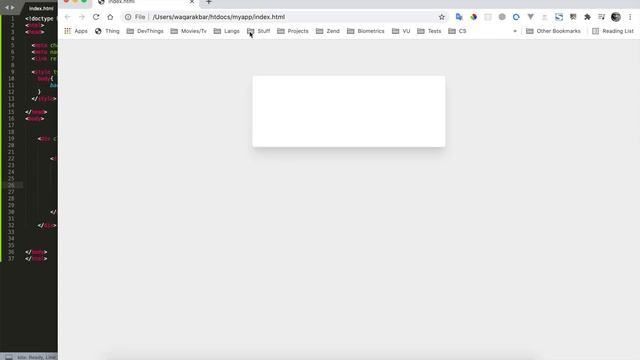640x360 pixels.
Task: Open the colorful circle extension icon
Action: click(x=473, y=17)
